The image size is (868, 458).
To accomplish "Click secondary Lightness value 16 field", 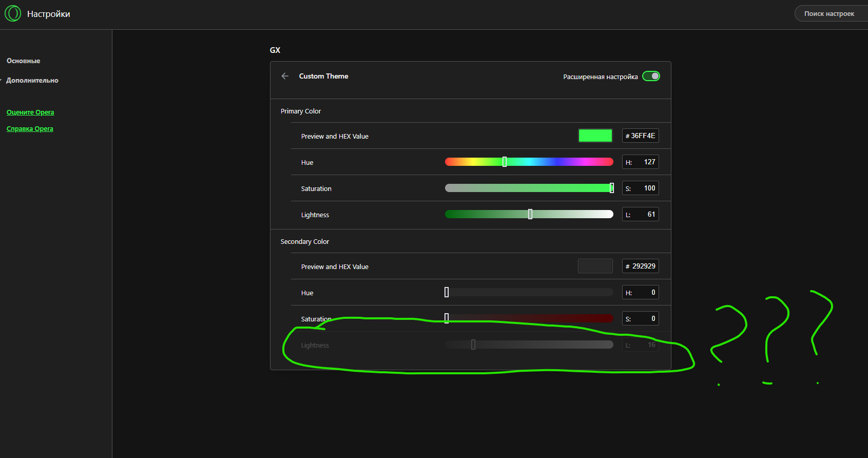I will click(641, 345).
